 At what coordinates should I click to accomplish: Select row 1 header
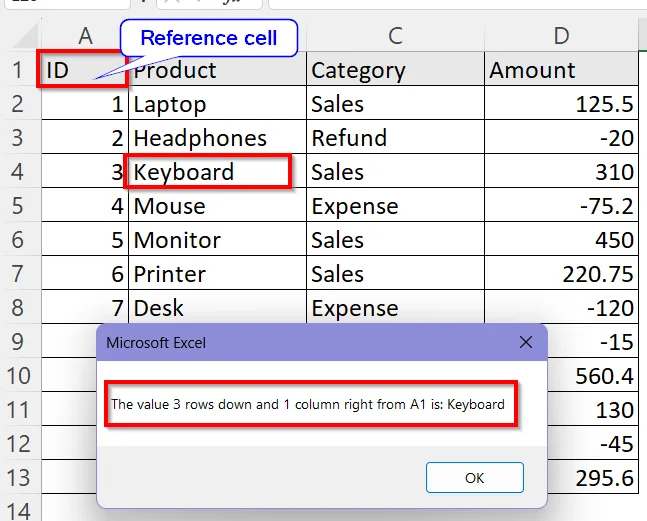coord(17,69)
